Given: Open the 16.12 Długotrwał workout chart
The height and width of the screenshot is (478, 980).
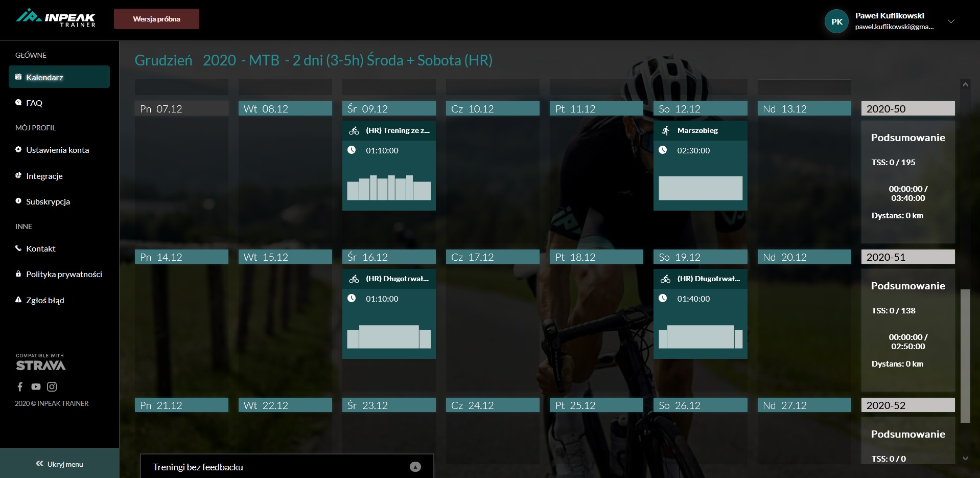Looking at the screenshot, I should pos(389,337).
